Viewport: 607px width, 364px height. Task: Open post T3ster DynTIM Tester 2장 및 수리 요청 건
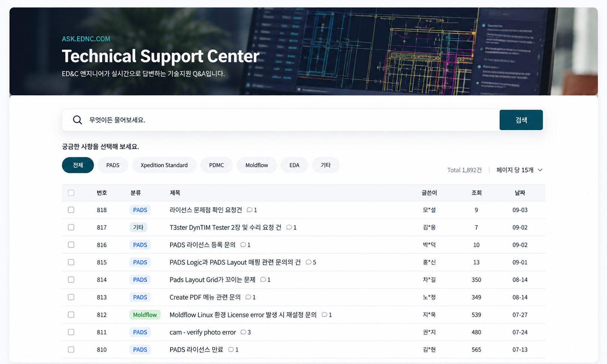tap(225, 227)
